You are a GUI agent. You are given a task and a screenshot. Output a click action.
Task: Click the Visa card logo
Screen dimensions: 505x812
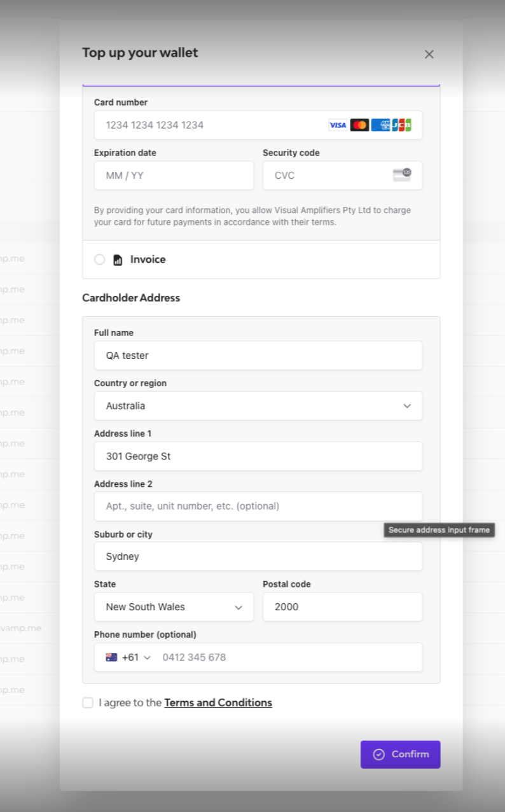pyautogui.click(x=338, y=125)
